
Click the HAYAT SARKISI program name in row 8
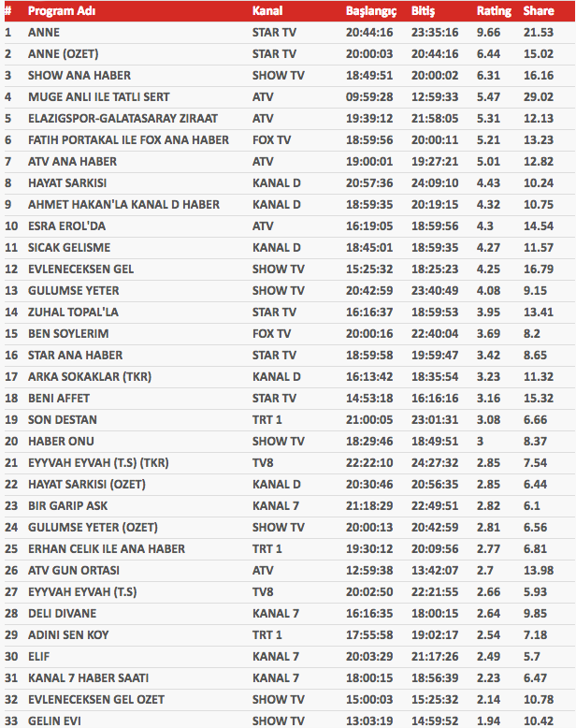pos(67,182)
